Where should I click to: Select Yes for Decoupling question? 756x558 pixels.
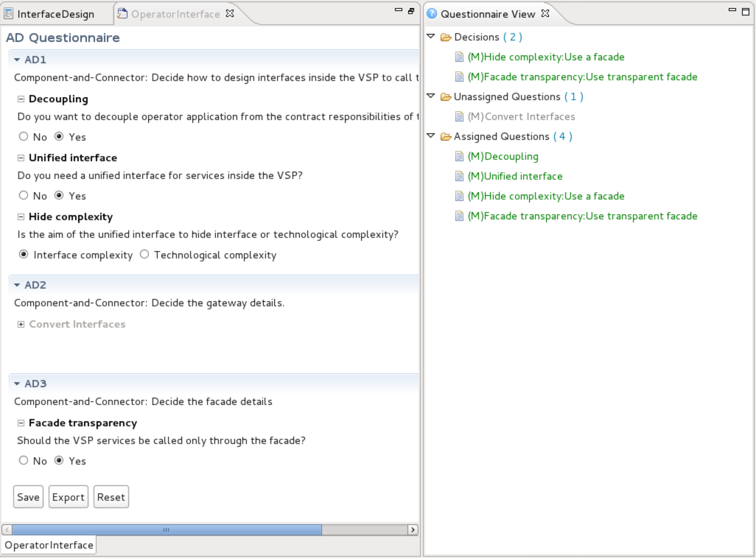click(x=59, y=137)
